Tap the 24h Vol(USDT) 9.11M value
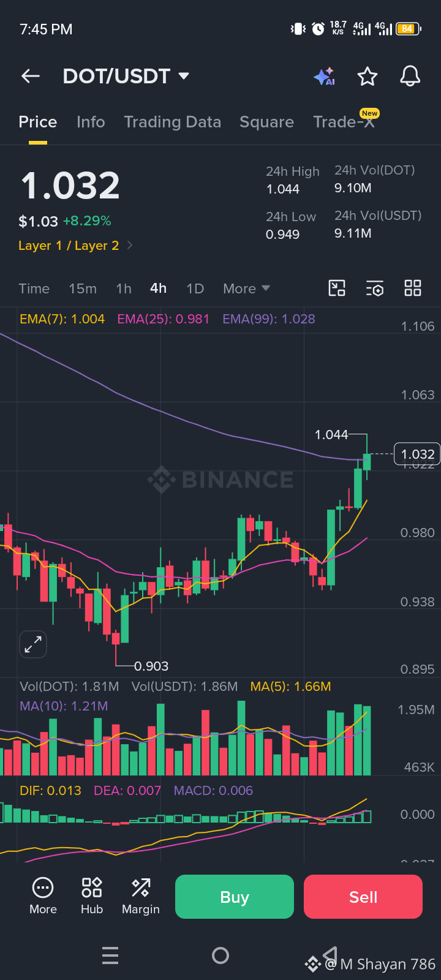The height and width of the screenshot is (980, 441). pos(353,233)
